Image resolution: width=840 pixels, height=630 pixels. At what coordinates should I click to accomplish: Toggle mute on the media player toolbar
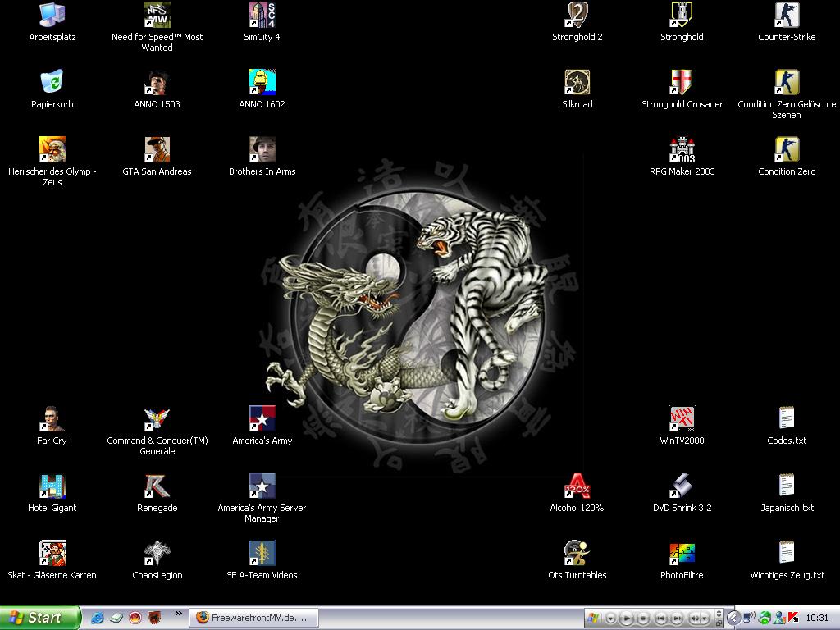[x=696, y=618]
